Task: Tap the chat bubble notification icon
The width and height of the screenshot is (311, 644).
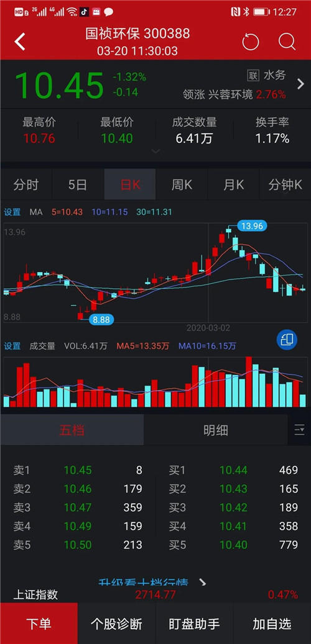Action: [109, 12]
